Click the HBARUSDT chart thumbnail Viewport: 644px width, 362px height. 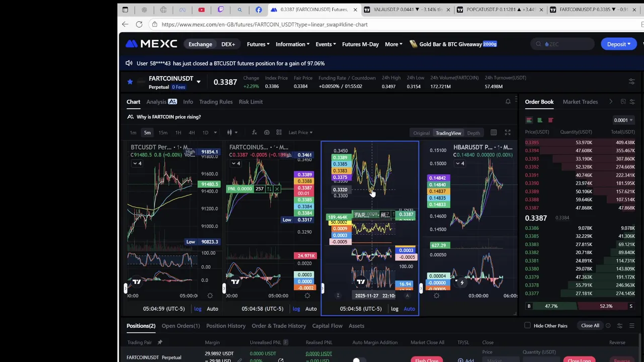tap(469, 228)
